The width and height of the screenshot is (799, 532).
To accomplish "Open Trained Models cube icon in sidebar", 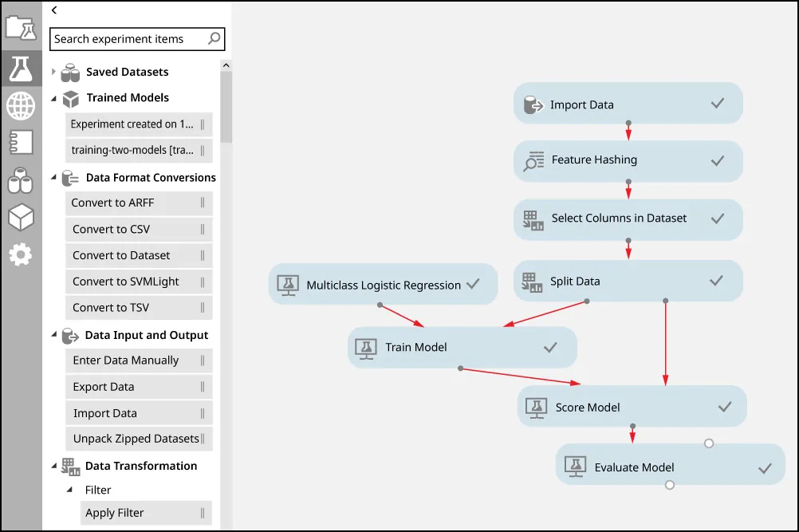I will click(x=22, y=218).
